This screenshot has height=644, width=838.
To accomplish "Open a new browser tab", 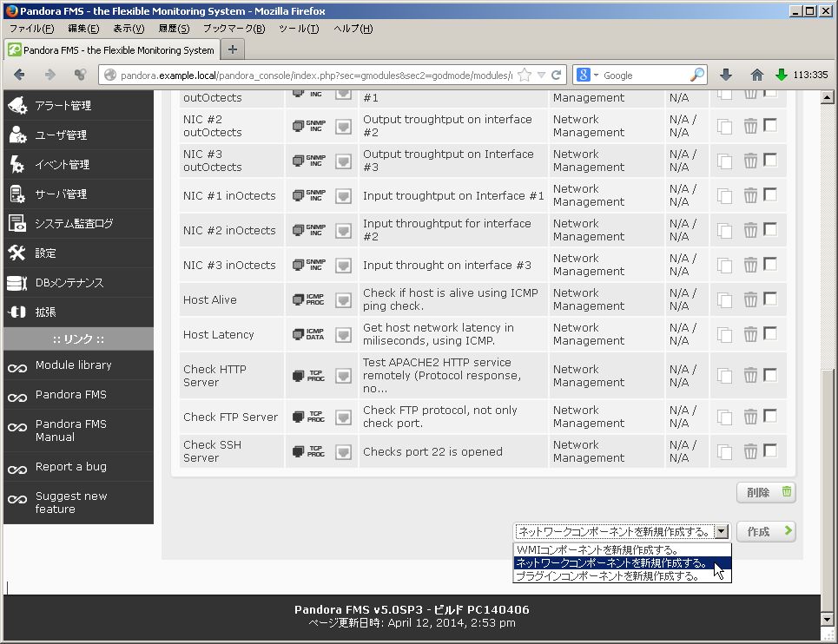I will (233, 49).
